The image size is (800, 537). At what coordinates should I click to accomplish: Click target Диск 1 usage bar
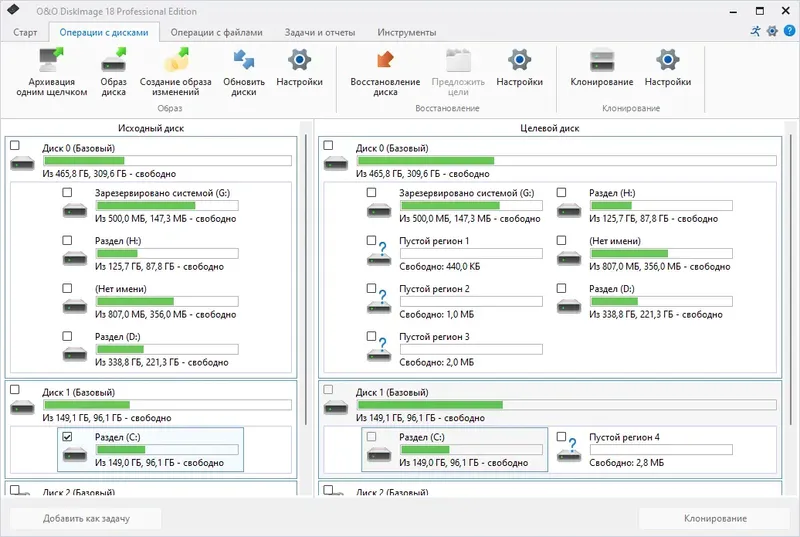coord(566,405)
